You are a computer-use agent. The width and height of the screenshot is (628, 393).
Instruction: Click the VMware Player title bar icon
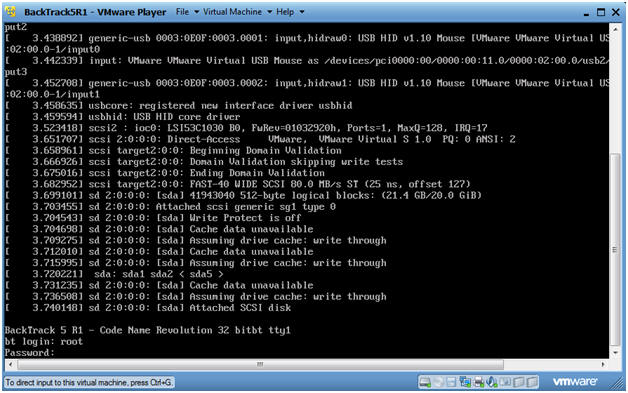(x=10, y=12)
